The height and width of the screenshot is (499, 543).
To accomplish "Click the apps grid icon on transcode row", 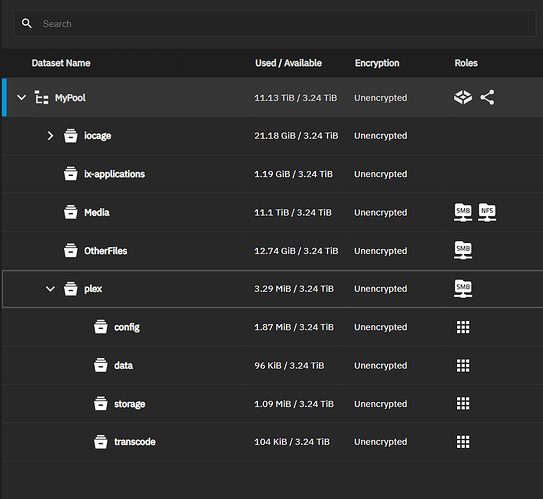I will coord(463,442).
